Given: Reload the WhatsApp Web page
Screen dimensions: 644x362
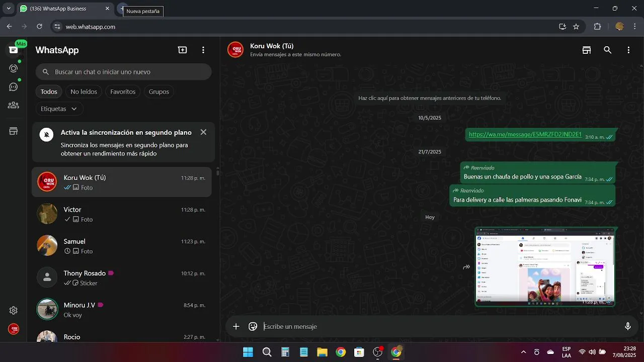Looking at the screenshot, I should coord(39,27).
